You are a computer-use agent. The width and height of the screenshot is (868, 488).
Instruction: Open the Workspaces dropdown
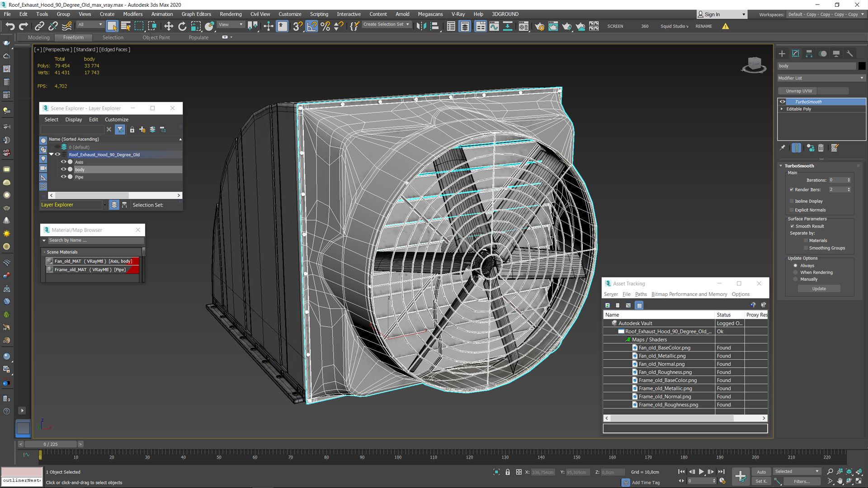point(826,14)
